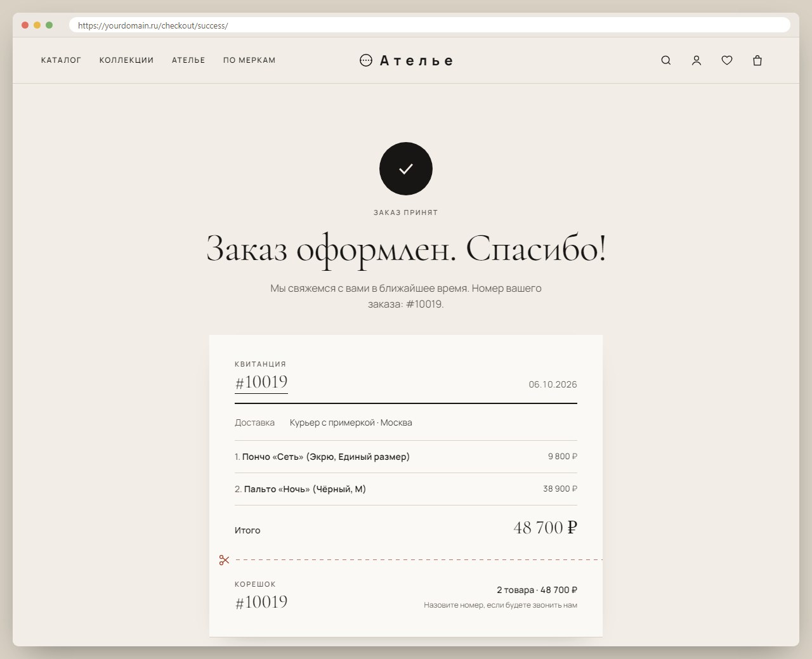The image size is (812, 659).
Task: Open the wishlist heart icon
Action: 727,60
